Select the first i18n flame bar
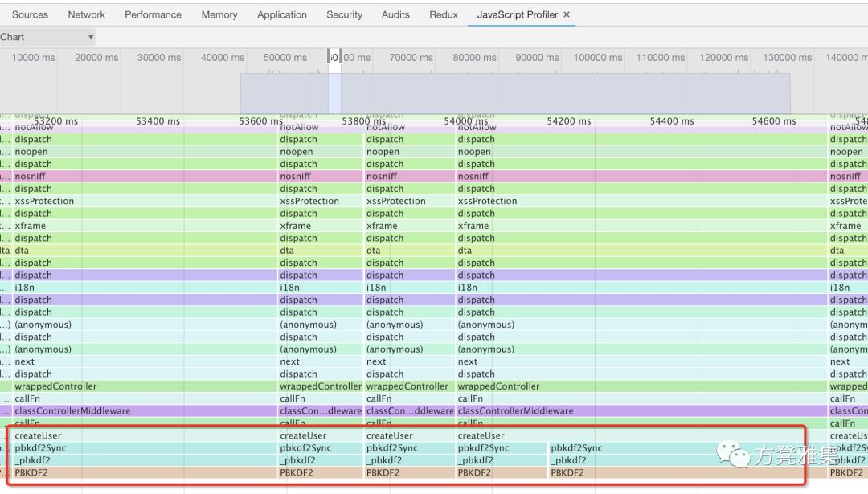 click(x=144, y=288)
